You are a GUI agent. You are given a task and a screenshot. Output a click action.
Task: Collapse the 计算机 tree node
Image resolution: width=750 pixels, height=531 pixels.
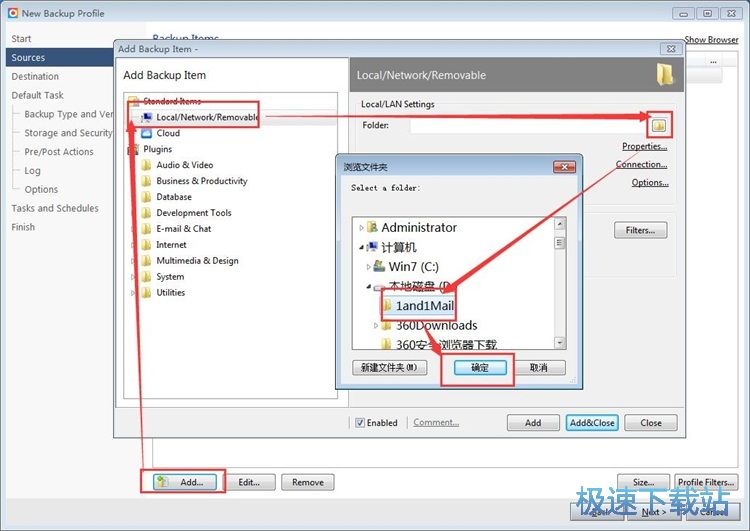pos(361,247)
